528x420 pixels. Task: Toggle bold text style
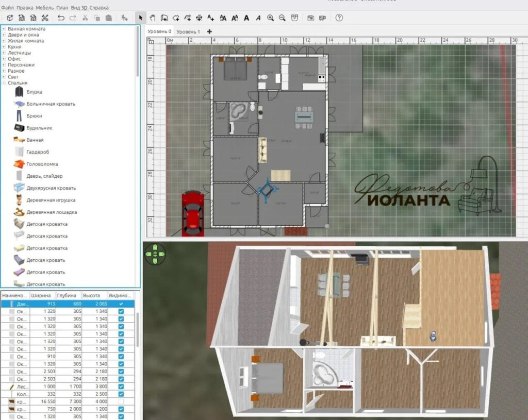pyautogui.click(x=246, y=18)
